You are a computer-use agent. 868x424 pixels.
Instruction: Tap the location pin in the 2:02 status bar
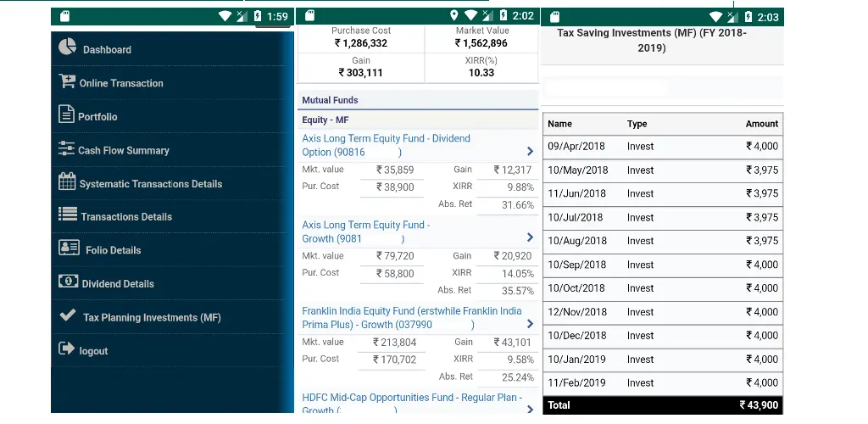click(x=454, y=15)
